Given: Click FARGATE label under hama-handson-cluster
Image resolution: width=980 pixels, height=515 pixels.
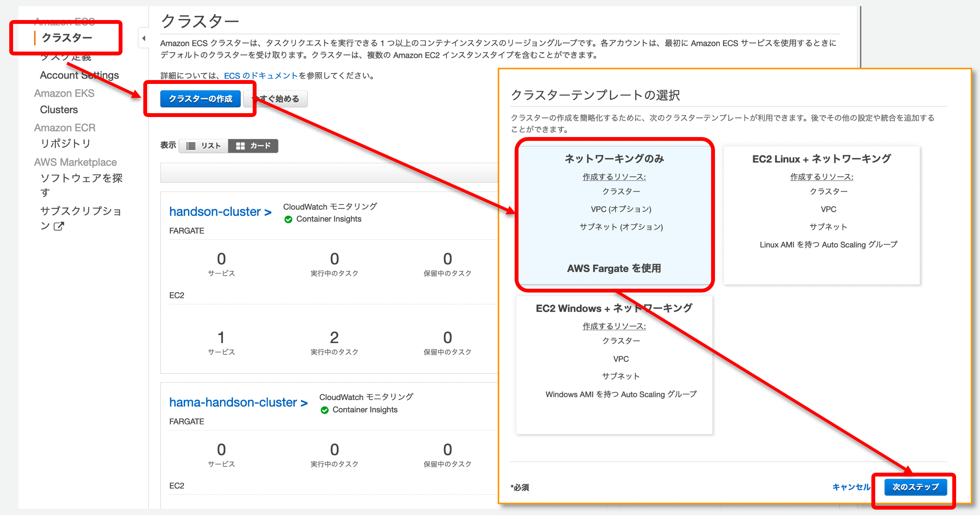Looking at the screenshot, I should click(x=186, y=421).
